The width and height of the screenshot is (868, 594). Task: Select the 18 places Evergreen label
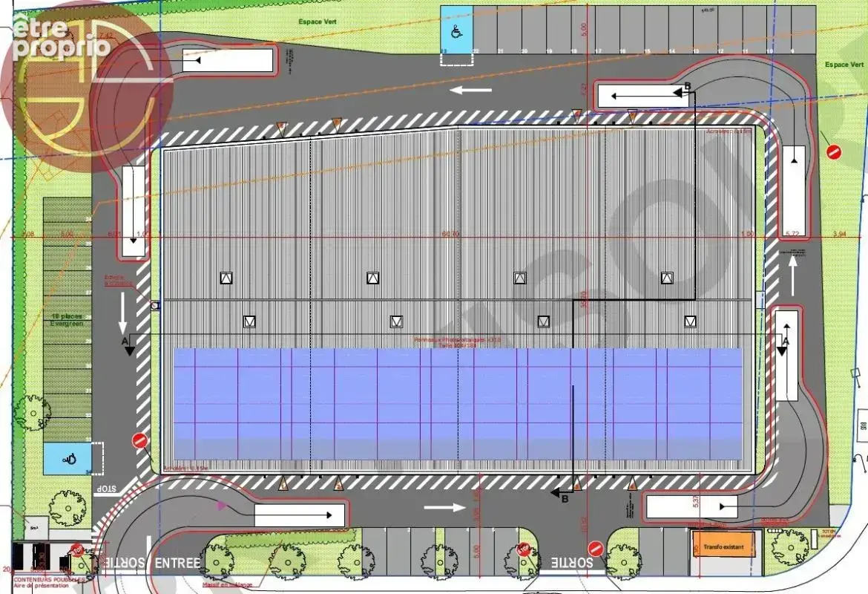pos(67,320)
